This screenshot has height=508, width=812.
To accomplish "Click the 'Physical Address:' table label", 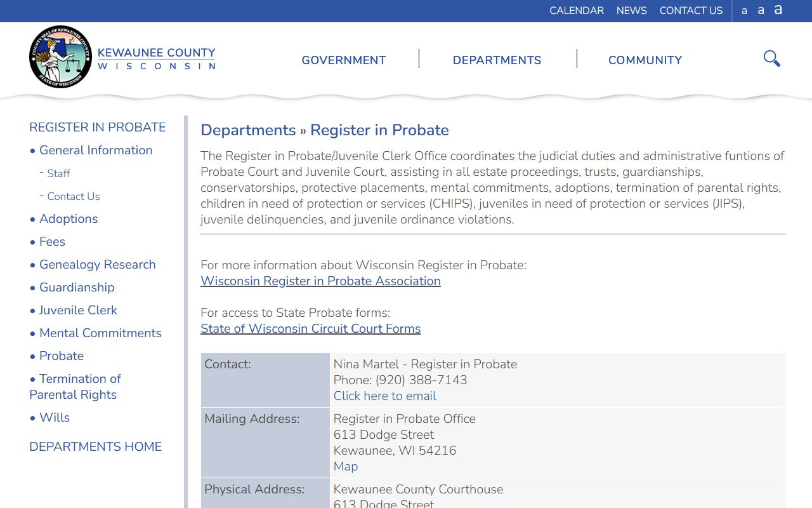I will point(254,490).
